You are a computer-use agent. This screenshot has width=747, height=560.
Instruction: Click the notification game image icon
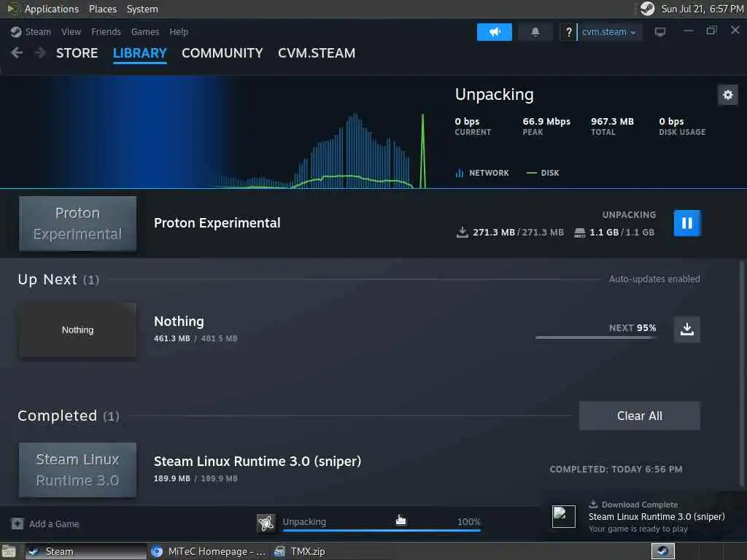click(564, 517)
